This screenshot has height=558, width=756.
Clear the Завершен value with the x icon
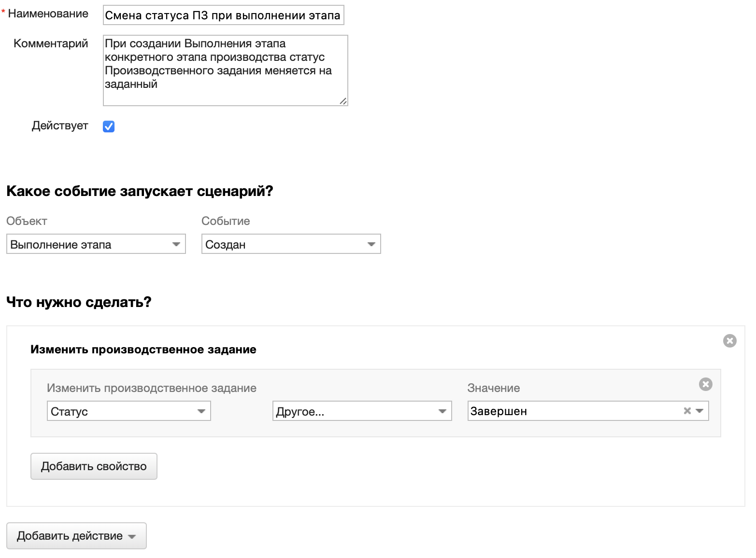tap(687, 411)
